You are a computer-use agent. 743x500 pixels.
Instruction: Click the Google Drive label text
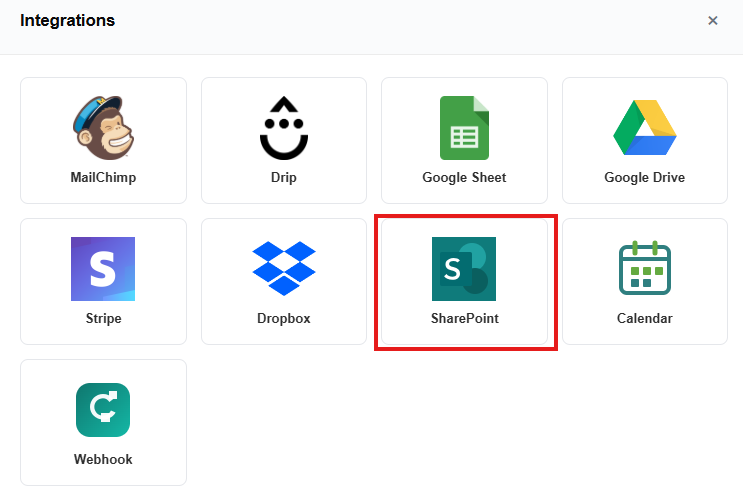click(644, 177)
